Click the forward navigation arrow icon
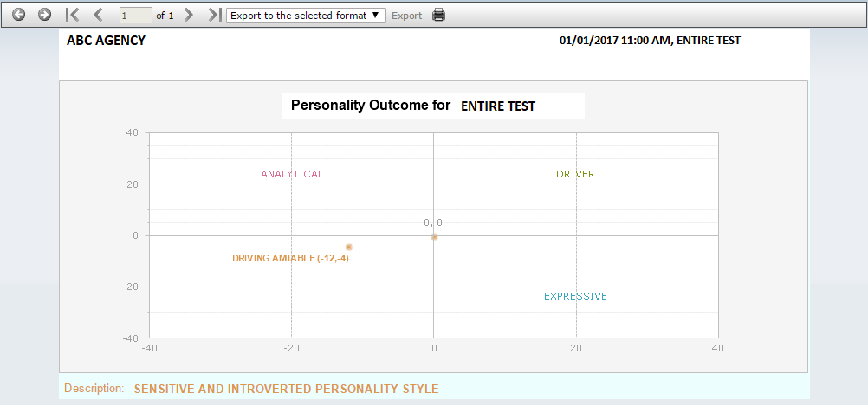 (x=44, y=15)
